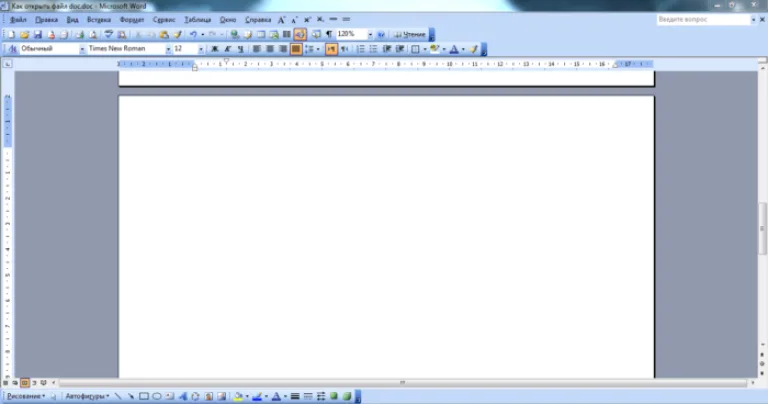768x404 pixels.
Task: Select the Oval drawing tool
Action: click(x=157, y=396)
